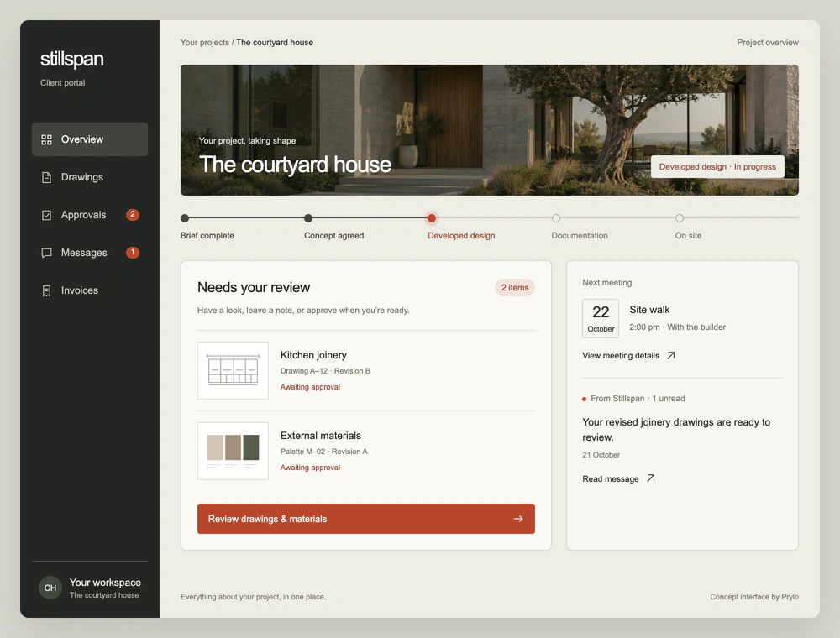Click the Needs your review heading
This screenshot has height=638, width=840.
tap(254, 287)
